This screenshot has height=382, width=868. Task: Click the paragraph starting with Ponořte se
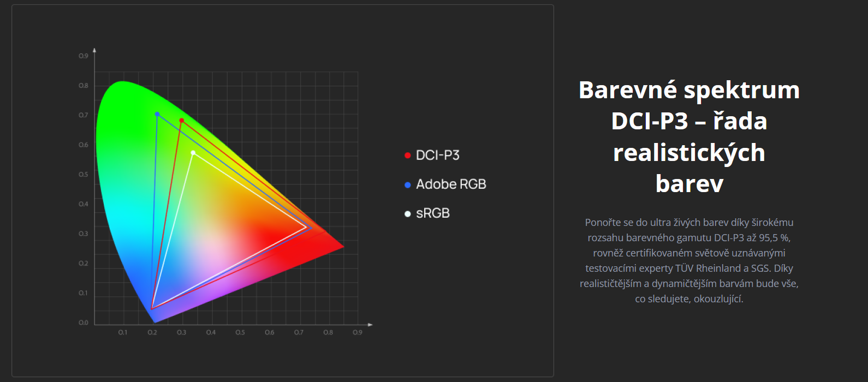(x=689, y=260)
